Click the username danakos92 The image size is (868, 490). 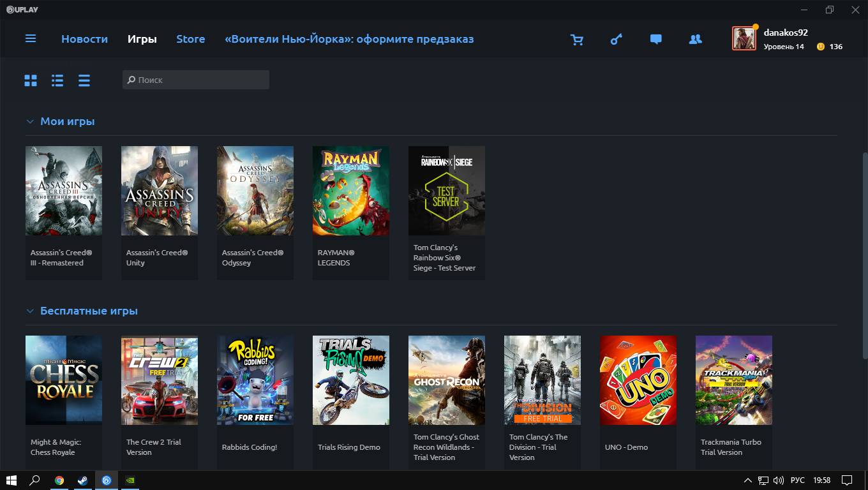(786, 33)
